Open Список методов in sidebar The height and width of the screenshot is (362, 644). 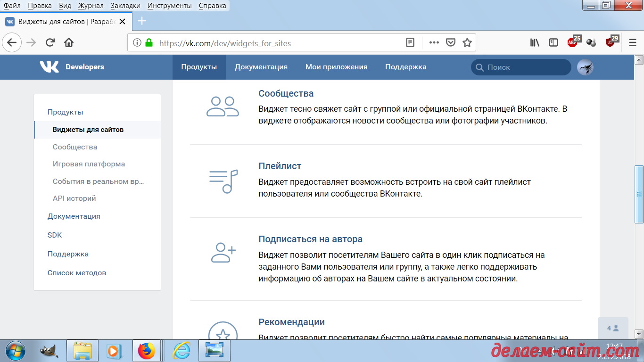[77, 273]
